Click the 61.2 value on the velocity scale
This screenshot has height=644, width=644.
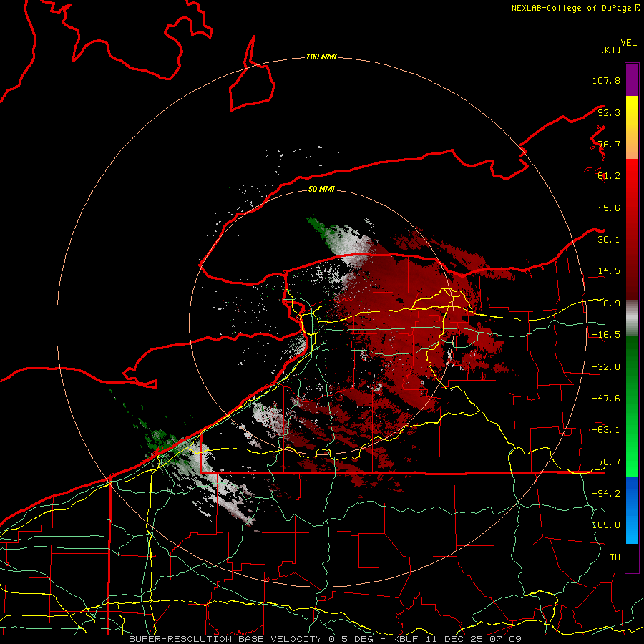pos(609,176)
